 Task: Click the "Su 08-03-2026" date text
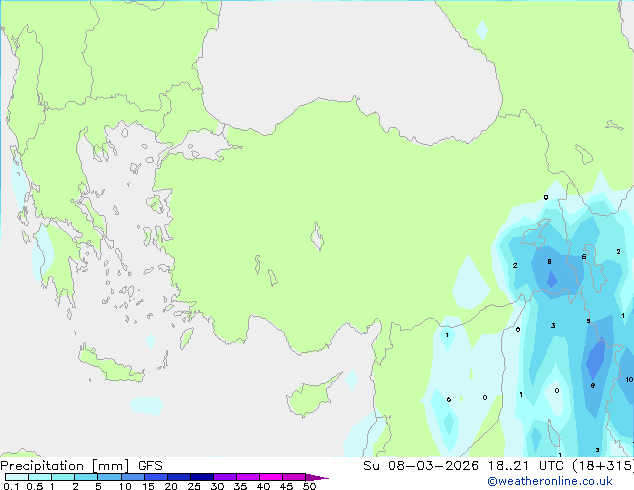click(421, 466)
